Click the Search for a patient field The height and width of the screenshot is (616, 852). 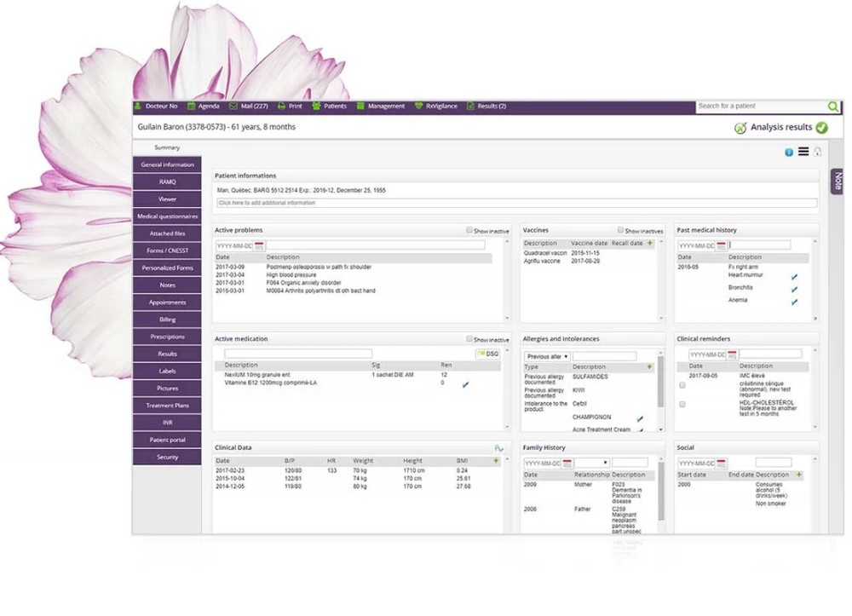pyautogui.click(x=761, y=107)
